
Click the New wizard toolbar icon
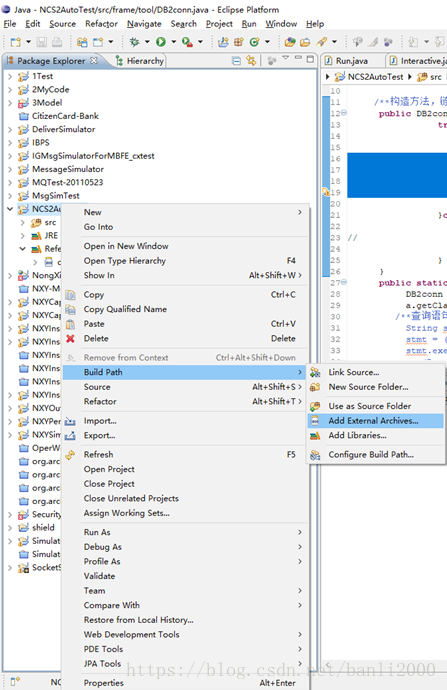point(15,42)
